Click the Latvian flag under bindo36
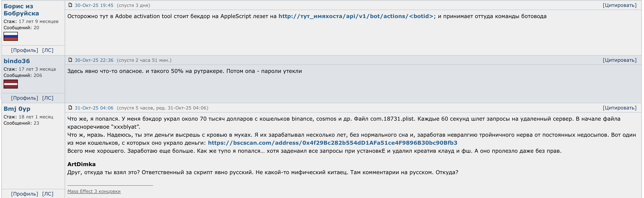The image size is (644, 198). tap(11, 84)
